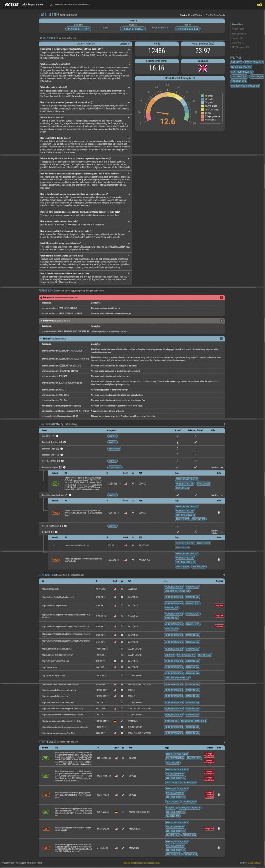The height and width of the screenshot is (868, 265).
Task: Click the HelpShift tracker badge for https://webchat.helpshift.com
Action: (x=219, y=606)
